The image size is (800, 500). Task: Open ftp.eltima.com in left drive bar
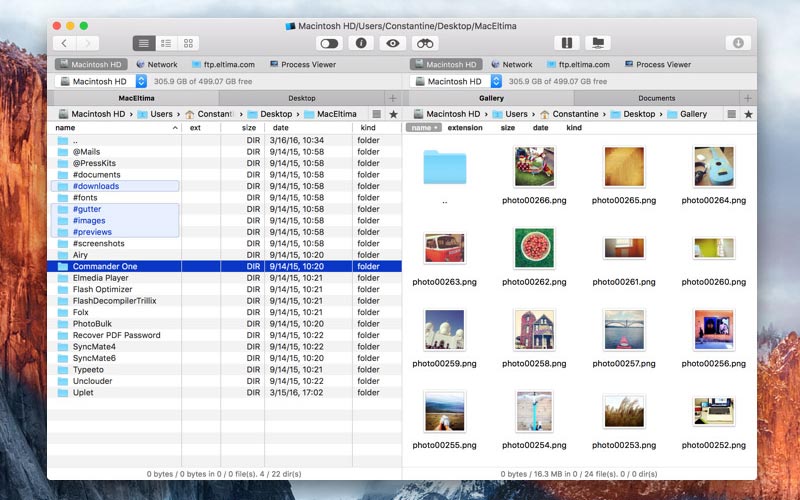coord(223,64)
